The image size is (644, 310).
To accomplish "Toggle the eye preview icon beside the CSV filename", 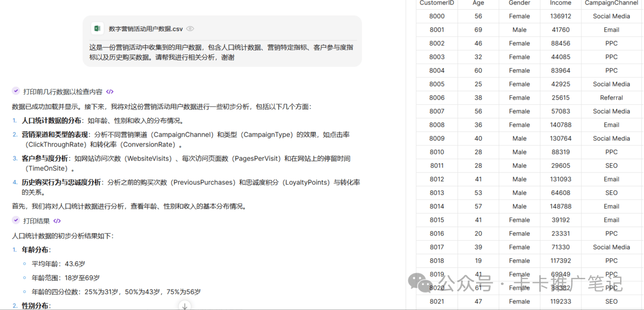I will coord(190,29).
